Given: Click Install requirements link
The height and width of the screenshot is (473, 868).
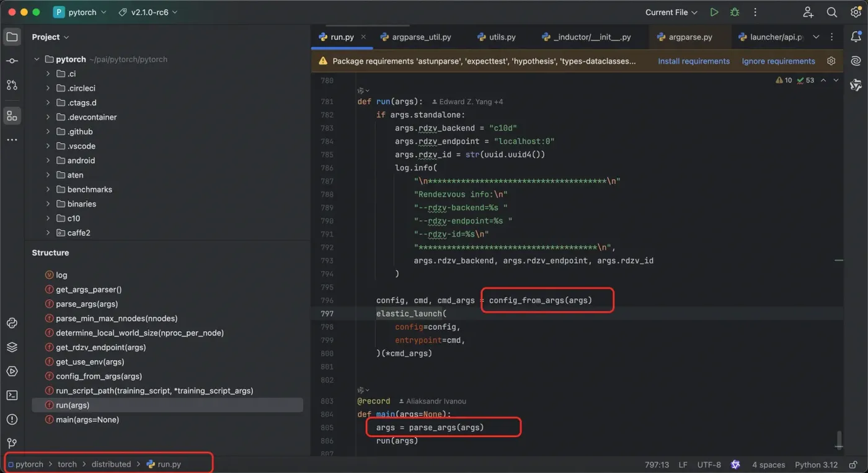Looking at the screenshot, I should pos(694,61).
